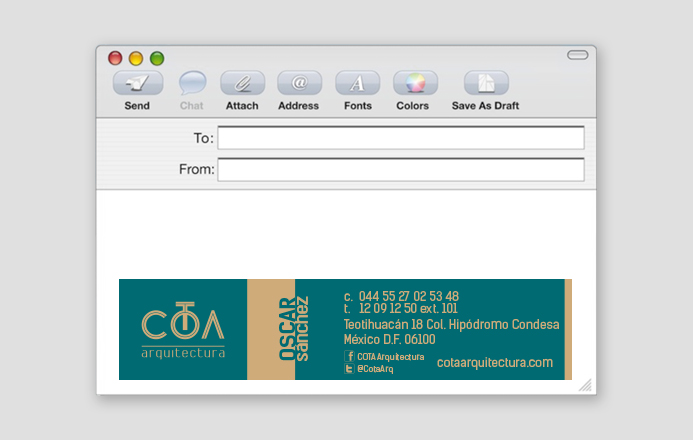Open cotaarquitectura.com link in signature

point(495,363)
